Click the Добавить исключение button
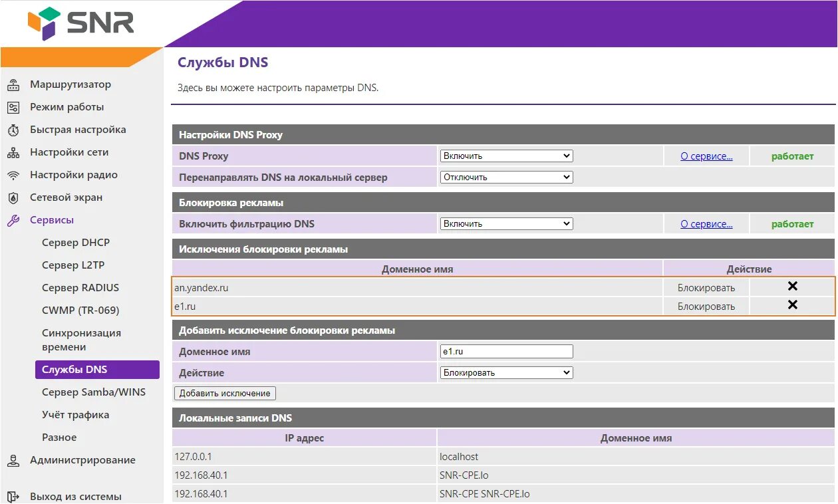This screenshot has height=504, width=838. click(225, 393)
